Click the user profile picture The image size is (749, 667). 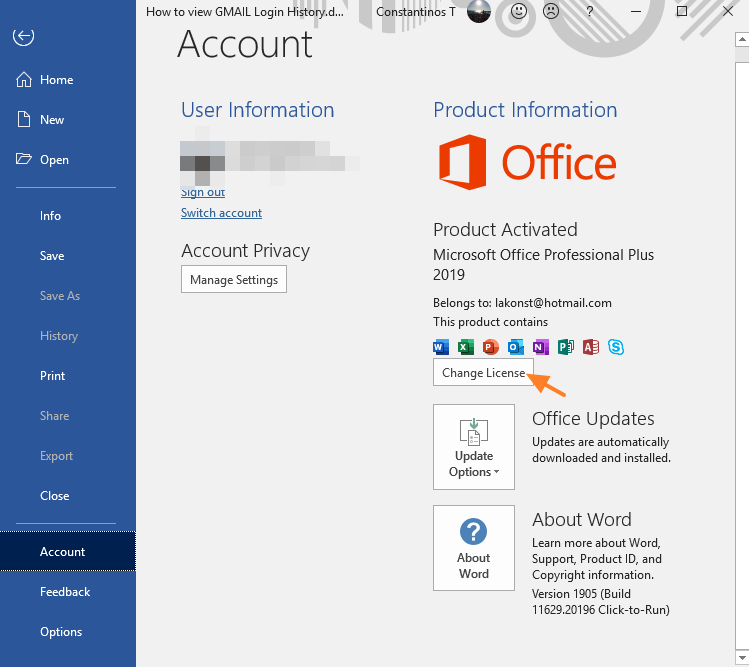479,11
